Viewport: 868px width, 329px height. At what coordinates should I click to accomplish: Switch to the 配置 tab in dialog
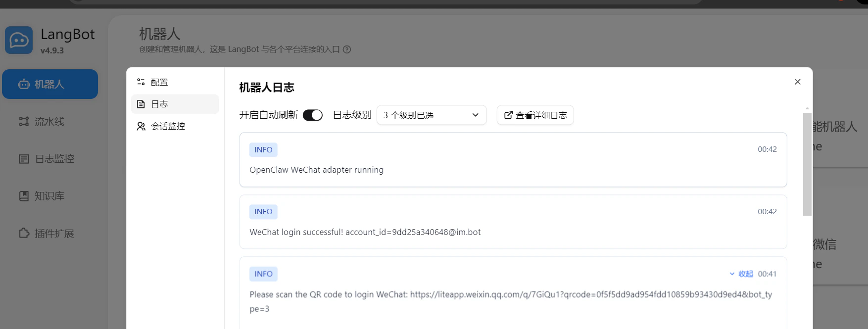(175, 82)
